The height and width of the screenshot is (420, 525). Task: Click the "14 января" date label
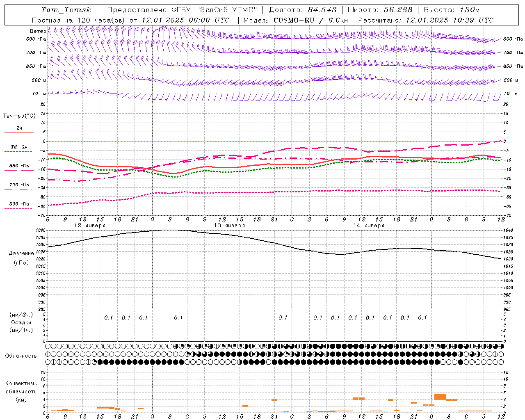point(369,226)
